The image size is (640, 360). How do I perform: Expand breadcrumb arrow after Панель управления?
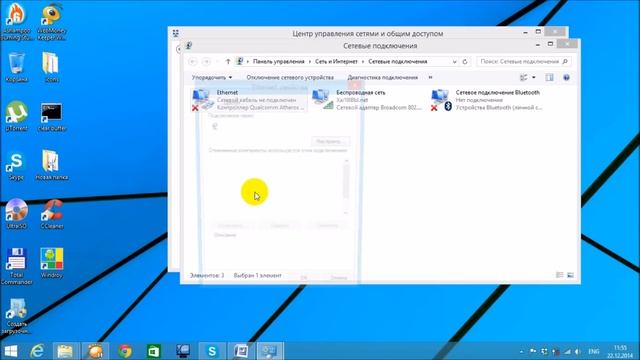(x=310, y=62)
